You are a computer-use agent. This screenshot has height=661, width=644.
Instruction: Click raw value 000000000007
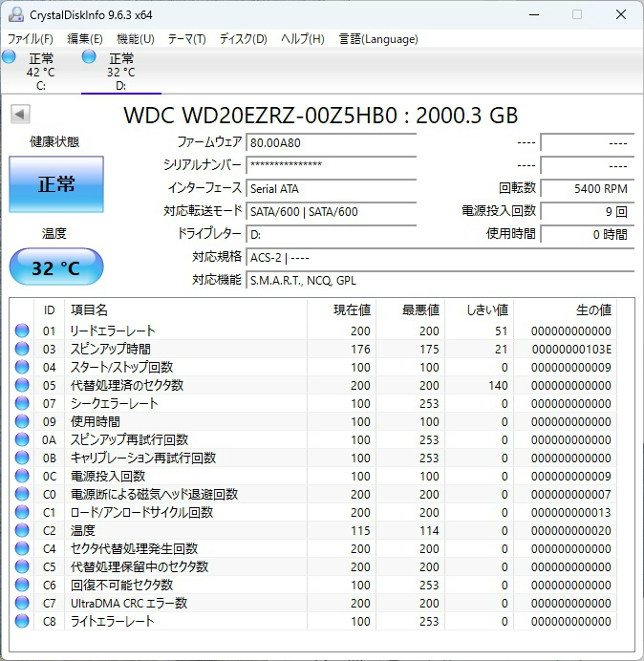[x=571, y=494]
